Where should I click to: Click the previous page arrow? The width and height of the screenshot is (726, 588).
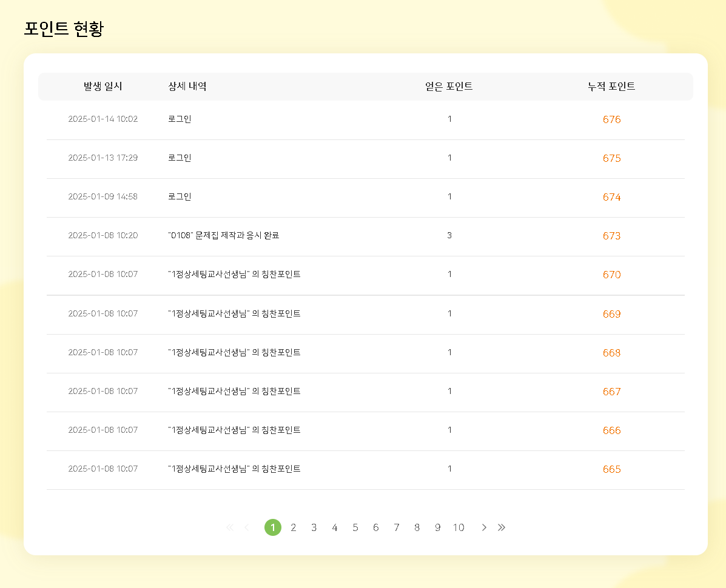[x=246, y=527]
